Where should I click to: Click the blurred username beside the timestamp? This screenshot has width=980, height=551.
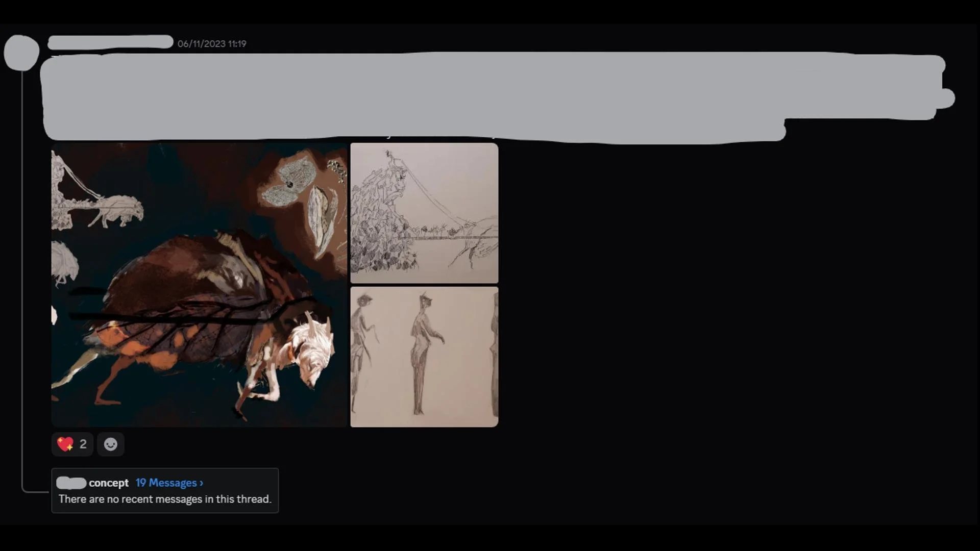(x=110, y=42)
